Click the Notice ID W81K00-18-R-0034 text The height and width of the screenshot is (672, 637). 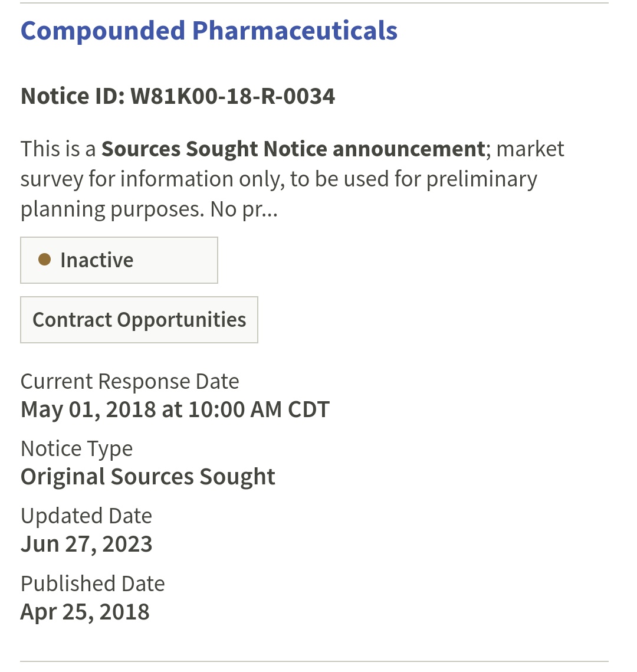click(178, 96)
